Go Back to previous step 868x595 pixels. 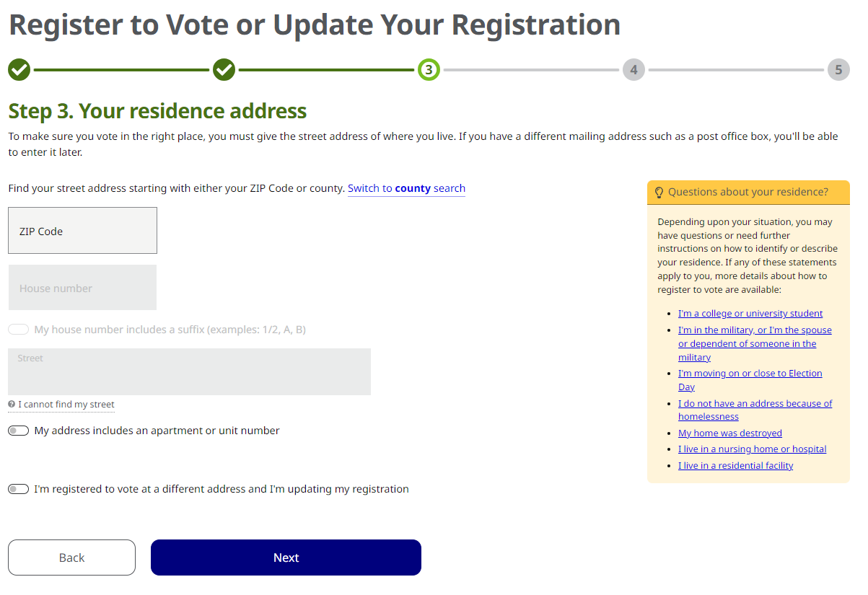(x=71, y=557)
